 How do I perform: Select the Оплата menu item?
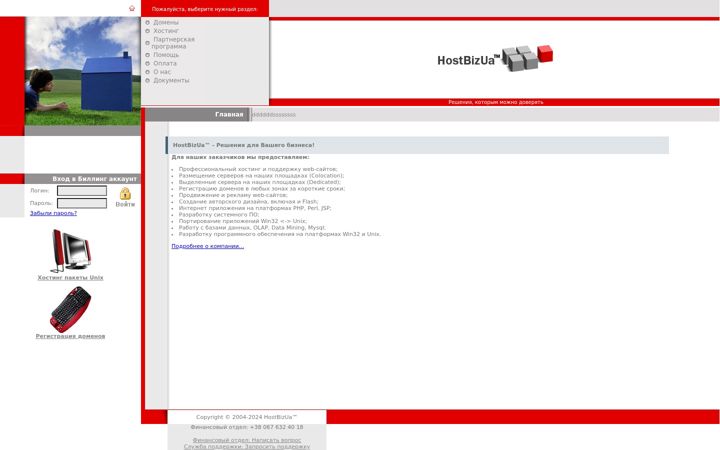(x=165, y=63)
